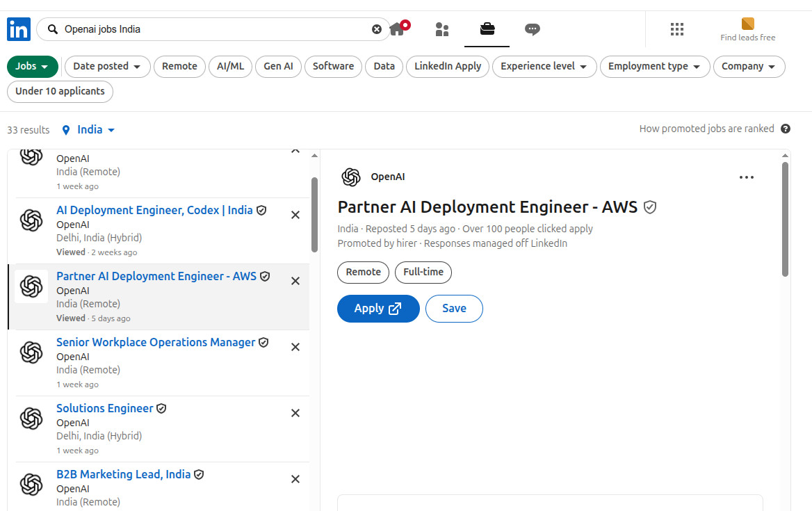Save the Partner AI Deployment Engineer job
Viewport: 812px width, 511px height.
coord(454,309)
